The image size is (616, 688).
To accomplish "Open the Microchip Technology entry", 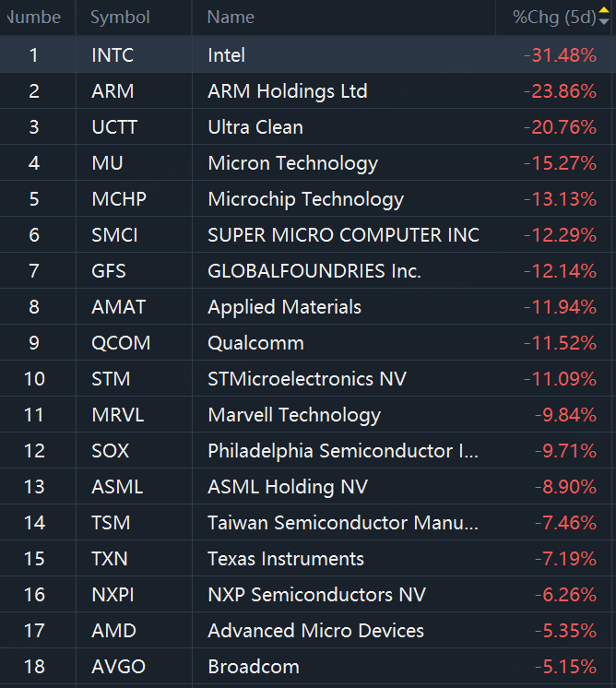I will coord(305,199).
